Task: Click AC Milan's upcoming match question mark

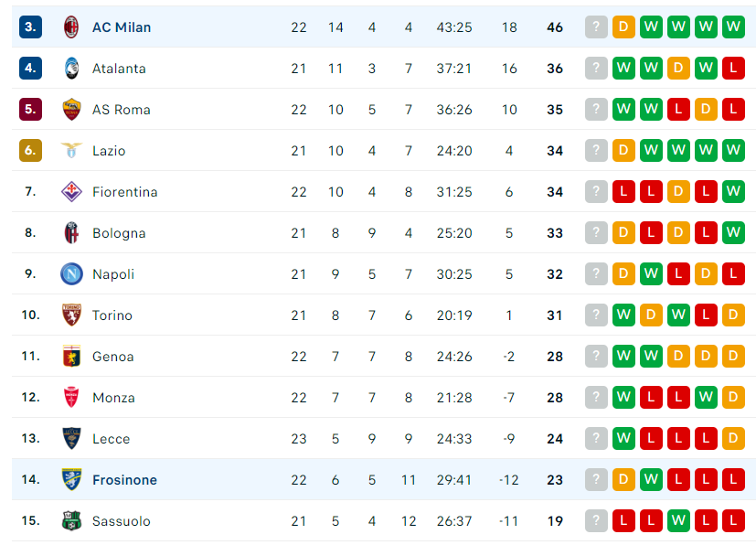Action: click(x=596, y=27)
